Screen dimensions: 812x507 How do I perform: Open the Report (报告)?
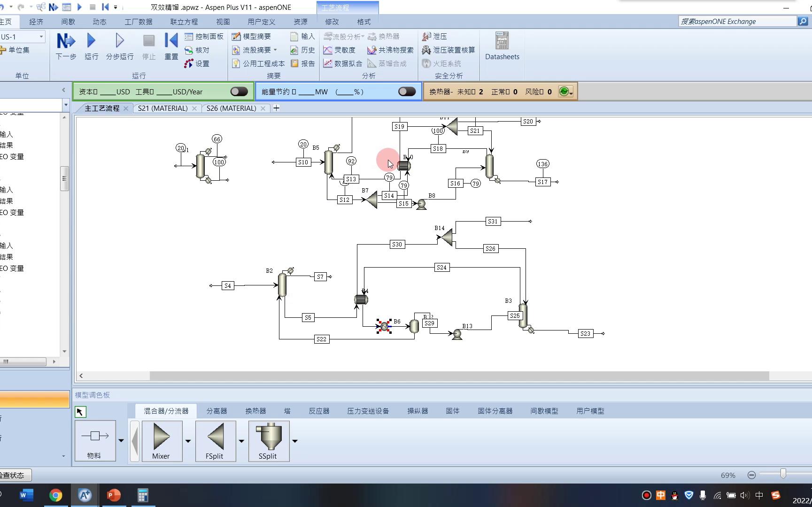[302, 63]
